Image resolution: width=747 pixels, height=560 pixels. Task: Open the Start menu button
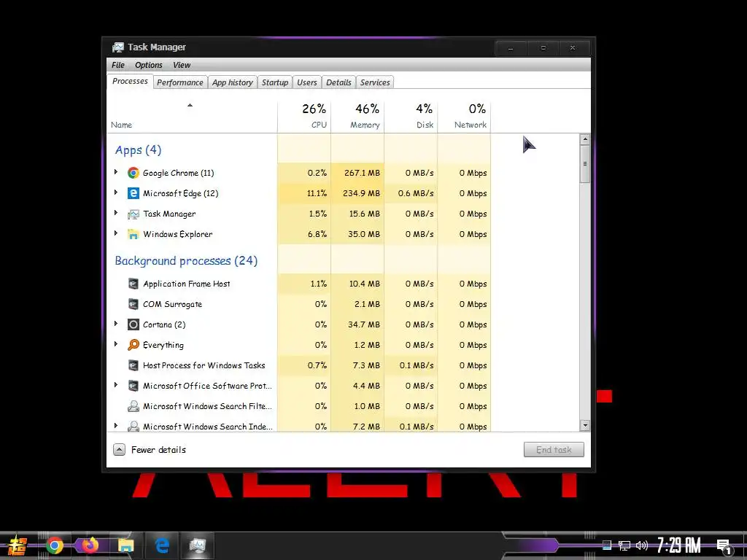coord(18,545)
